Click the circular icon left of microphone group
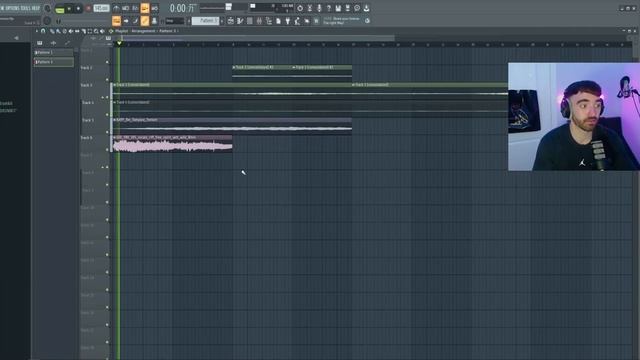 point(300,8)
